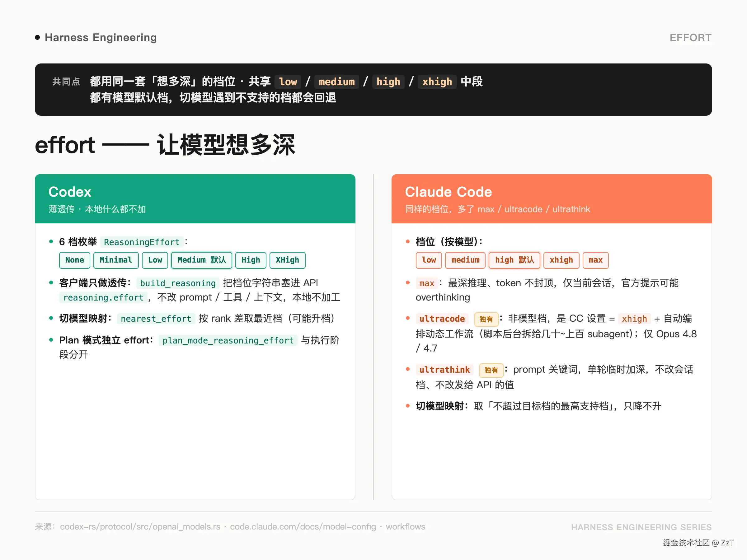747x560 pixels.
Task: Select the 'None' effort tag
Action: [x=74, y=260]
